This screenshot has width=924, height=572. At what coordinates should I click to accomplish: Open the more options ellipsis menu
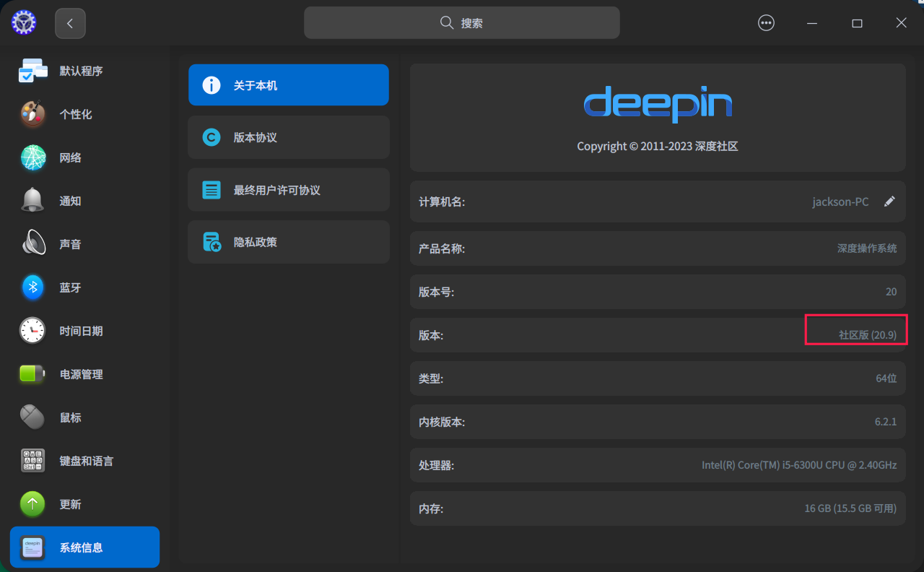click(766, 22)
